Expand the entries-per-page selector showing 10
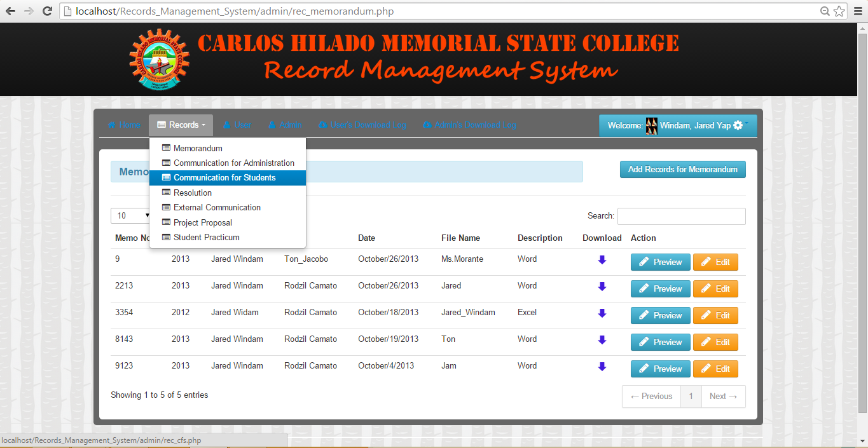 coord(130,216)
